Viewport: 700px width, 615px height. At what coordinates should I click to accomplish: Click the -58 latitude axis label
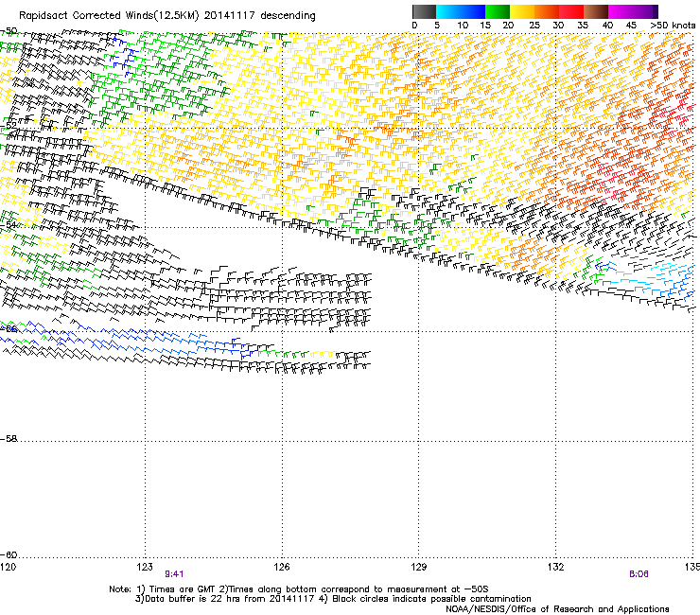coord(9,439)
